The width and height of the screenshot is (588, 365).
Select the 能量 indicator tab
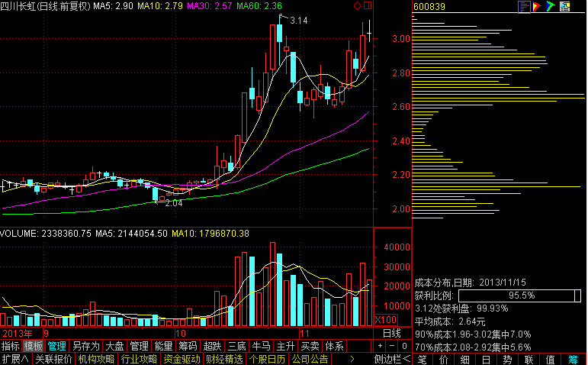point(164,346)
